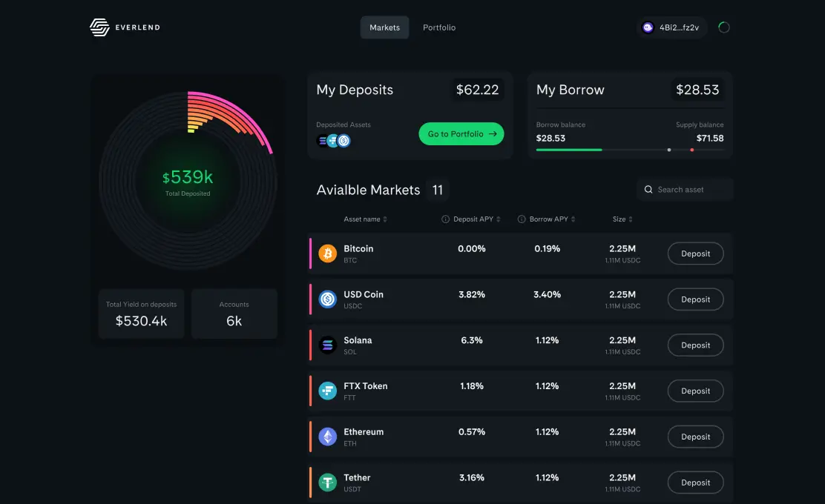
Task: Click the Total Yield on deposits card
Action: 141,314
